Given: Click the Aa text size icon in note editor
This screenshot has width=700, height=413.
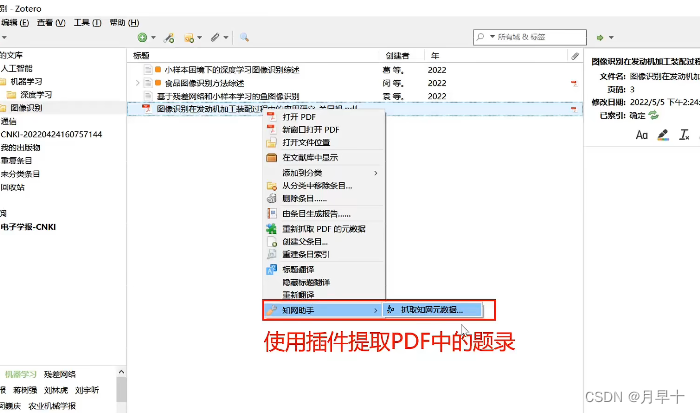Looking at the screenshot, I should coord(642,135).
